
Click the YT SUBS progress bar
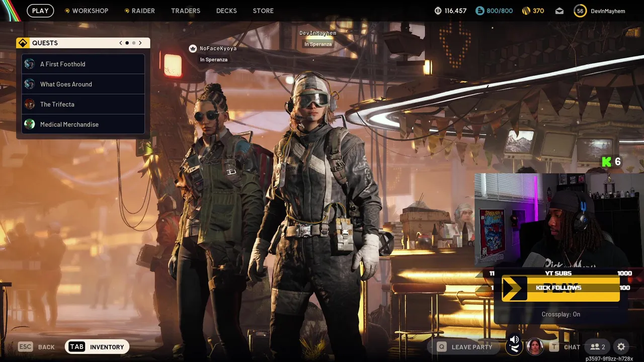pyautogui.click(x=560, y=274)
